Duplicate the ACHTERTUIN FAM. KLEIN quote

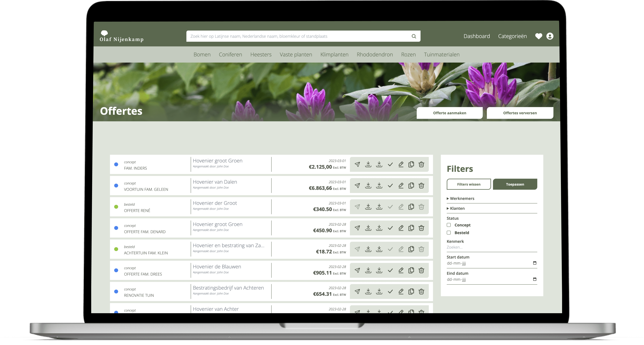tap(411, 249)
